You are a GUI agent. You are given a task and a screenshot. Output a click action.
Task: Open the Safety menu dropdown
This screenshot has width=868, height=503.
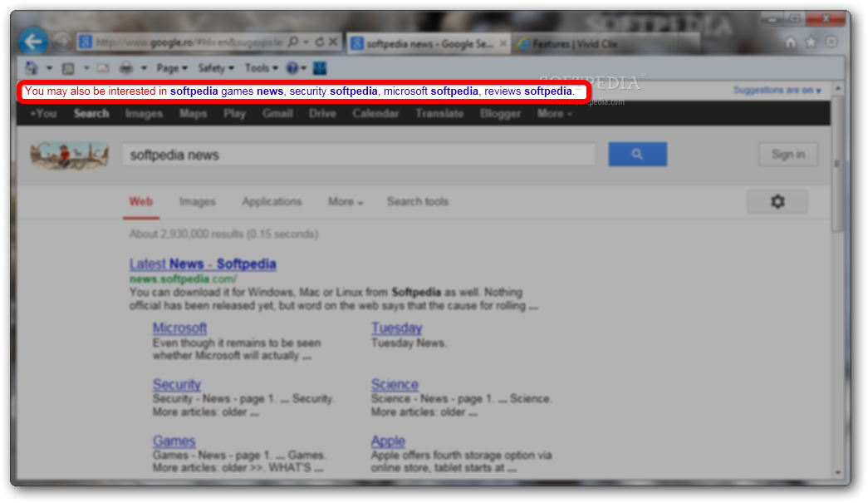[216, 68]
